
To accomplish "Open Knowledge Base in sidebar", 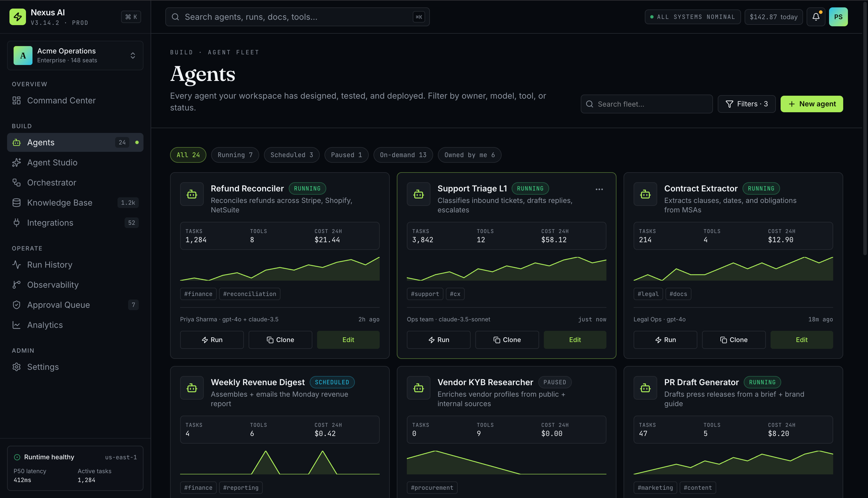I will 75,203.
